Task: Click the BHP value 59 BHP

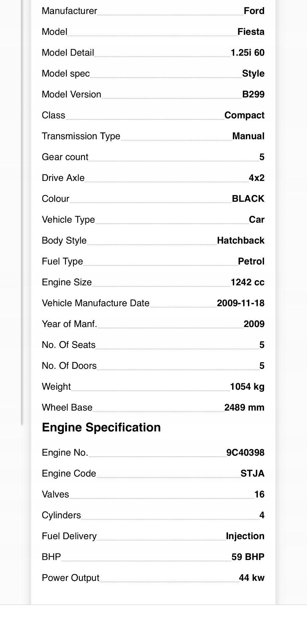Action: (x=248, y=557)
